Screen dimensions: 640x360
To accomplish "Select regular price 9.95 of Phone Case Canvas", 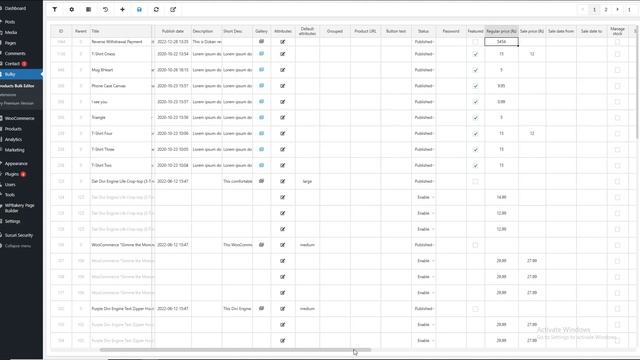I will (502, 86).
